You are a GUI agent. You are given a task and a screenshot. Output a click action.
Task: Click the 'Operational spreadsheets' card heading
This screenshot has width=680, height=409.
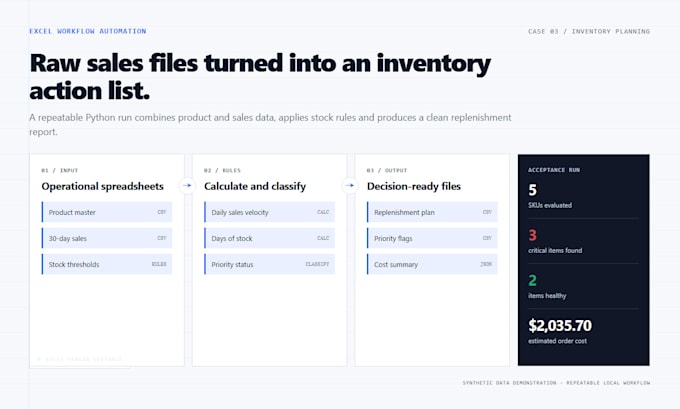(x=103, y=187)
